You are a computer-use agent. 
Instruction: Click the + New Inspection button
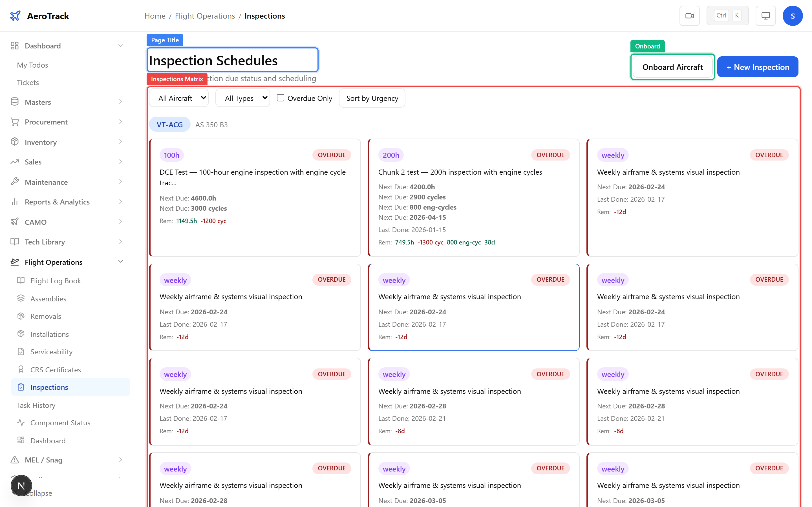coord(758,67)
